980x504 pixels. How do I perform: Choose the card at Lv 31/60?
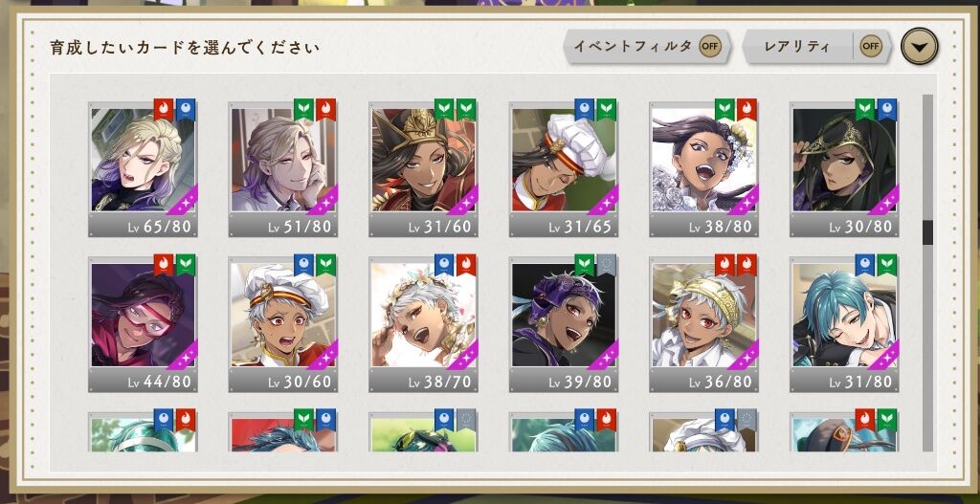(x=423, y=169)
